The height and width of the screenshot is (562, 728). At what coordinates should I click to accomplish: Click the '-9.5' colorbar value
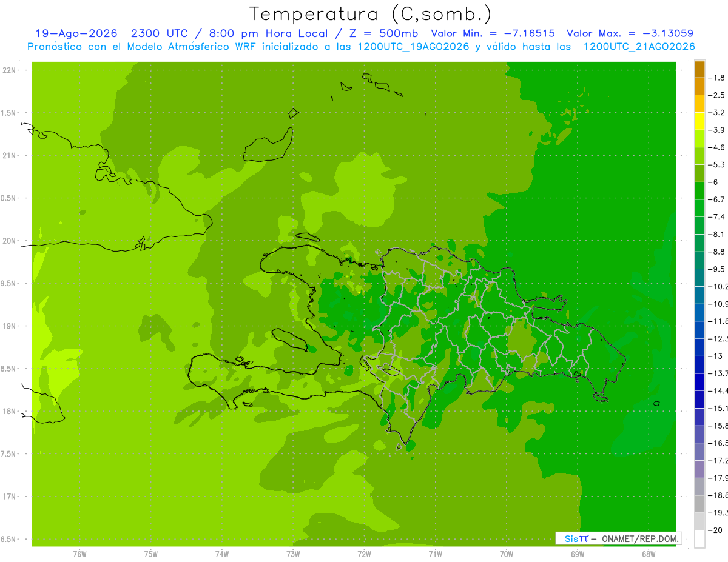click(x=717, y=269)
